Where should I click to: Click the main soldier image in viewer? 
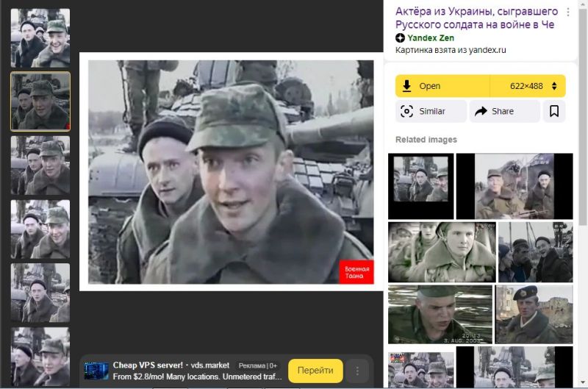[231, 172]
